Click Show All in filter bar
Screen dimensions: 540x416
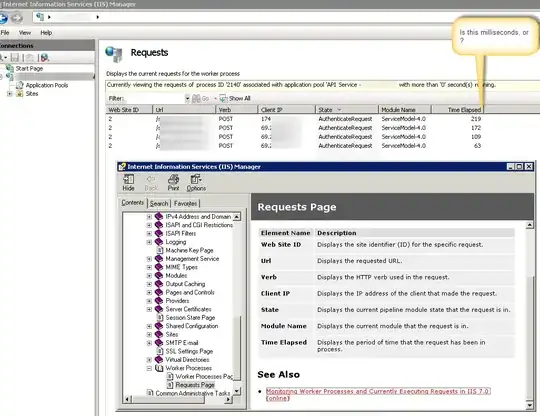(235, 98)
